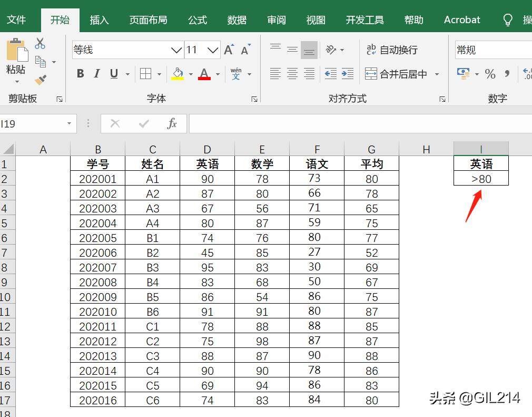Toggle underline formatting
The height and width of the screenshot is (417, 532).
pyautogui.click(x=114, y=73)
